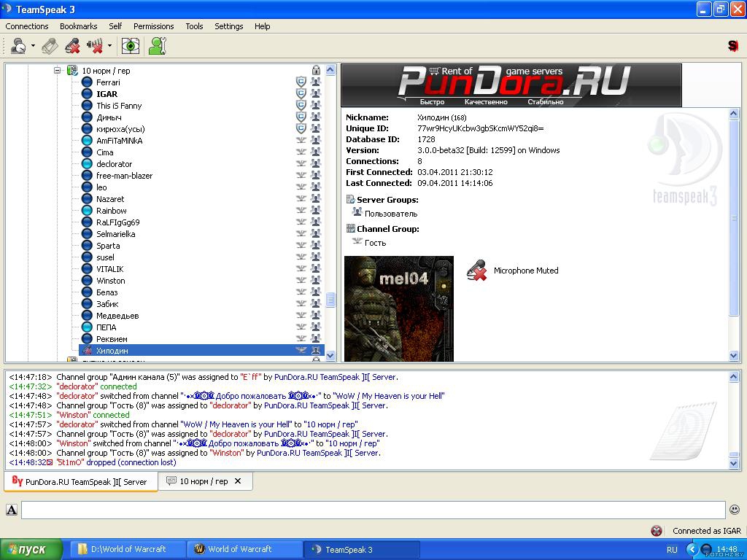This screenshot has width=747, height=560.
Task: Click the cyan status icon beside ПЕПА
Action: tap(87, 327)
